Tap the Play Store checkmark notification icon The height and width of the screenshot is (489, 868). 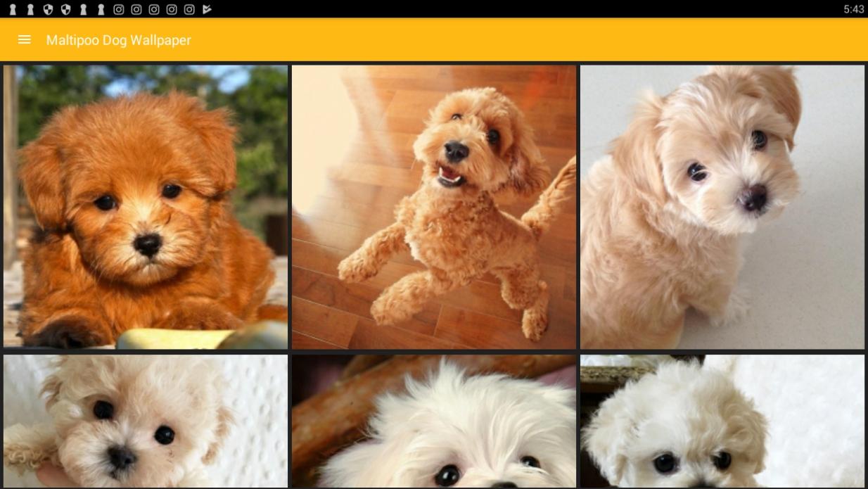point(207,9)
